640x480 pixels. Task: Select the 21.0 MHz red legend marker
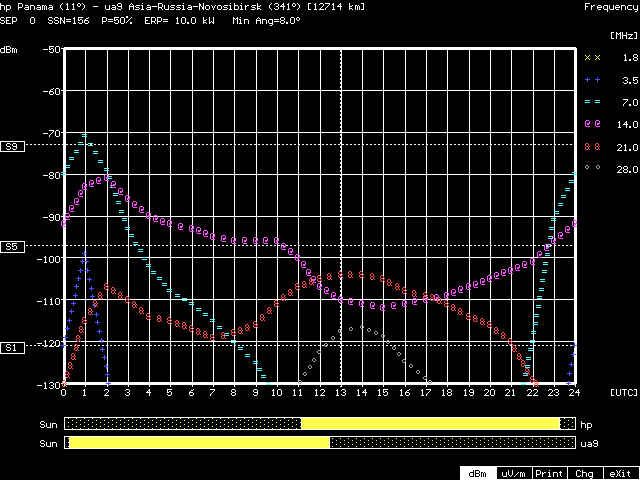pos(592,147)
